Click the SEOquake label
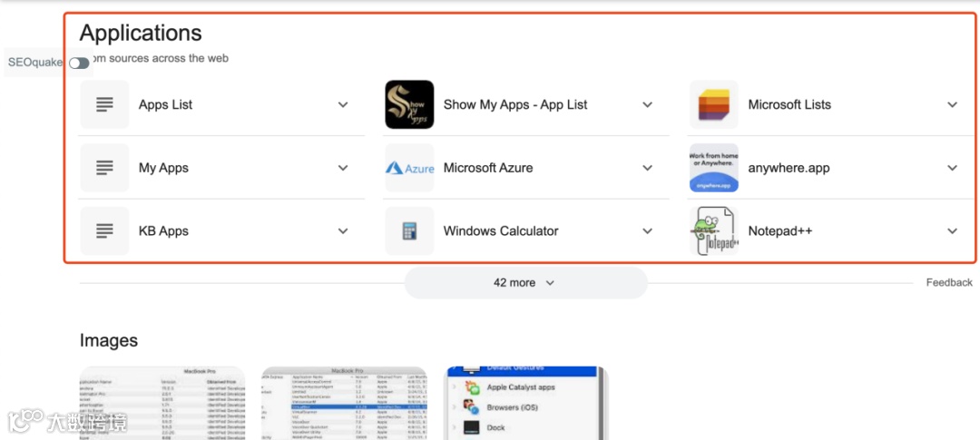This screenshot has width=980, height=440. [x=35, y=63]
